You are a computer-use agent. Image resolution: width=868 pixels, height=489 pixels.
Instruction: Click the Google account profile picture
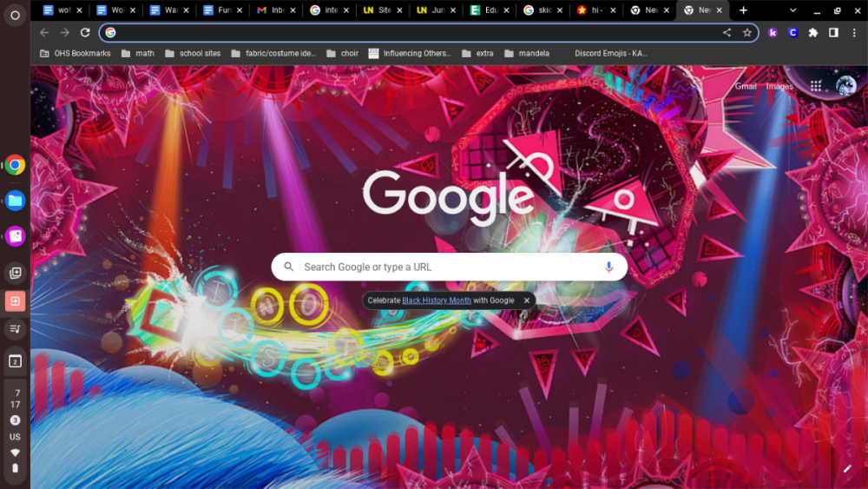[x=845, y=85]
